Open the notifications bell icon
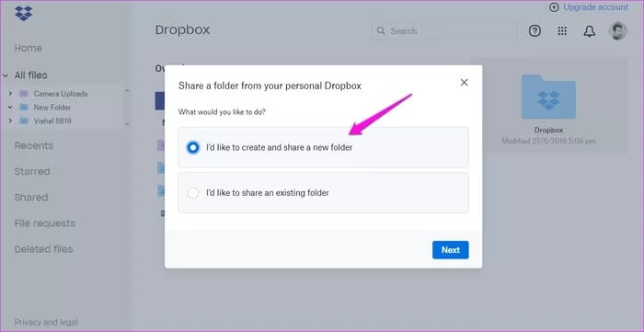 click(x=590, y=30)
